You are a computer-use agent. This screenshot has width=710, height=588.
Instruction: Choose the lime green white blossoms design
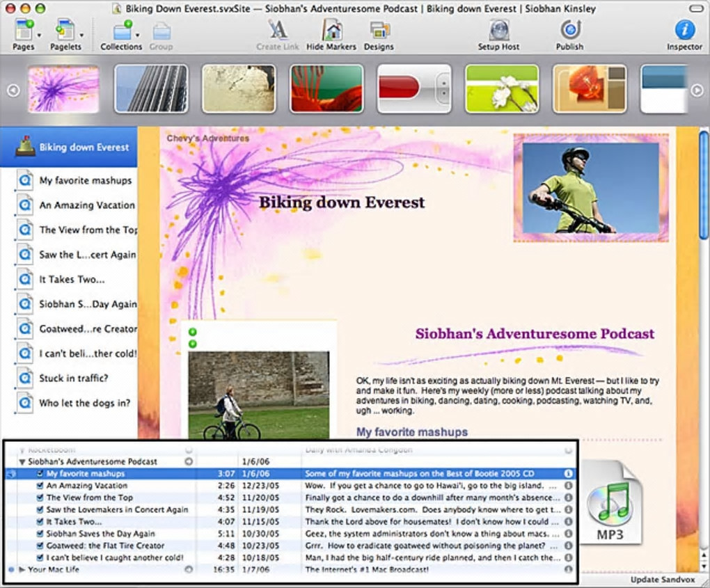502,88
